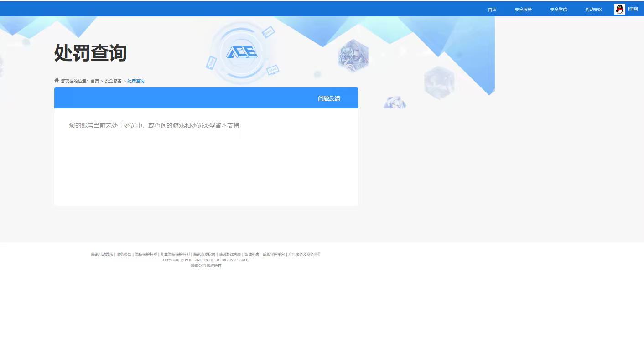Open the 腾讯互动娱乐 footer link
644x344 pixels.
[x=102, y=254]
